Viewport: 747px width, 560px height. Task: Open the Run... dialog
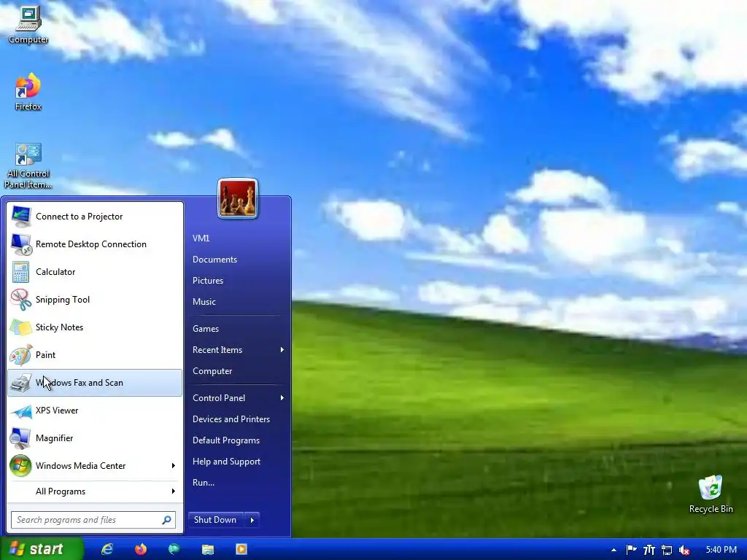click(204, 483)
